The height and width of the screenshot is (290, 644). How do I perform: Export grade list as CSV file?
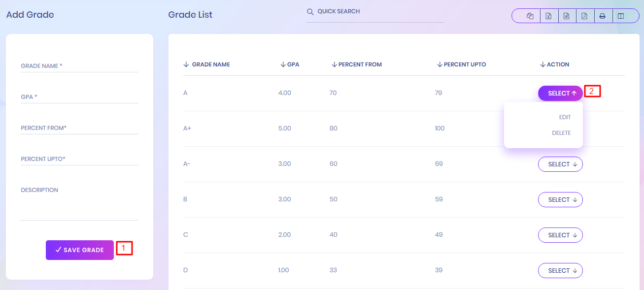pyautogui.click(x=567, y=16)
